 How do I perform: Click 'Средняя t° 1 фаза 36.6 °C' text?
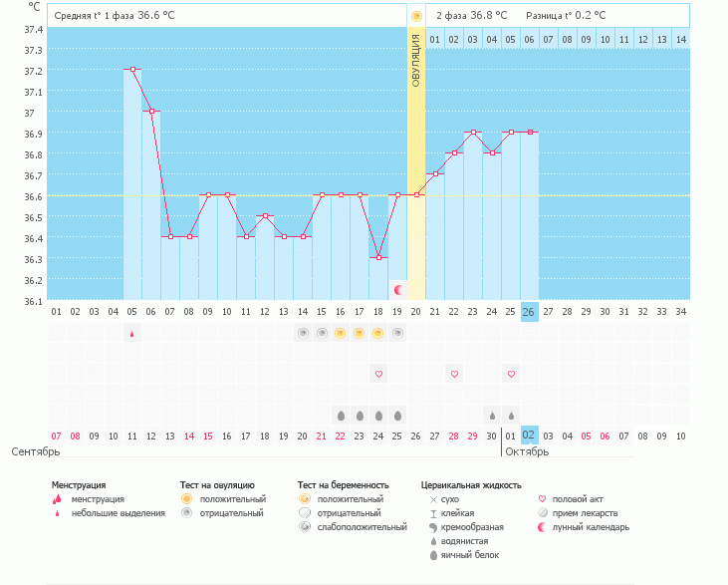click(115, 15)
